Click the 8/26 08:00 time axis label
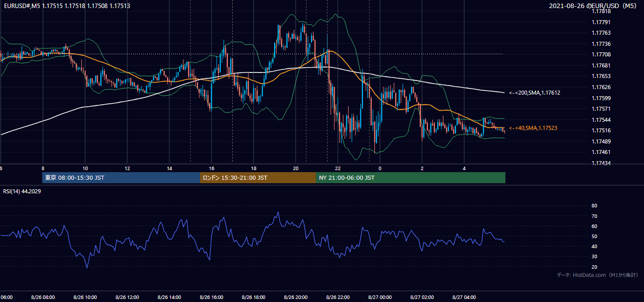The height and width of the screenshot is (302, 644). click(43, 297)
